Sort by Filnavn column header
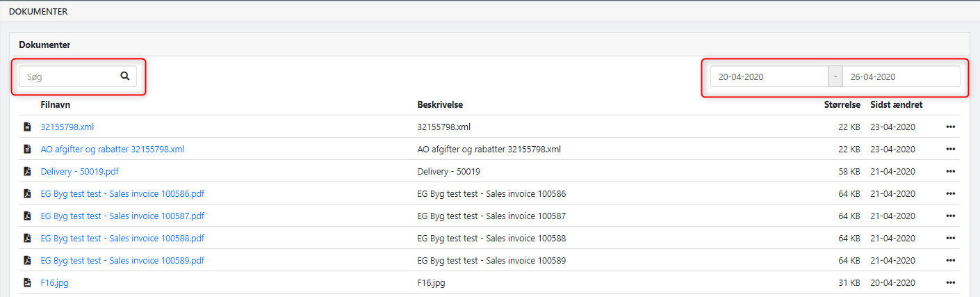The width and height of the screenshot is (980, 297). click(x=56, y=105)
